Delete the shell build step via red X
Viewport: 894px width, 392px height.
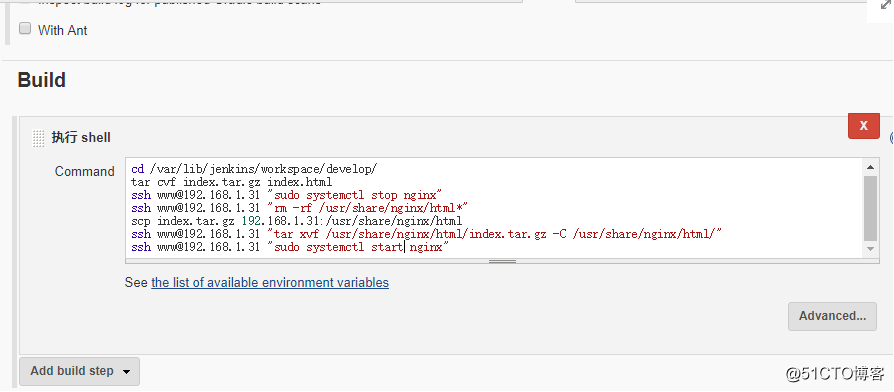(864, 126)
